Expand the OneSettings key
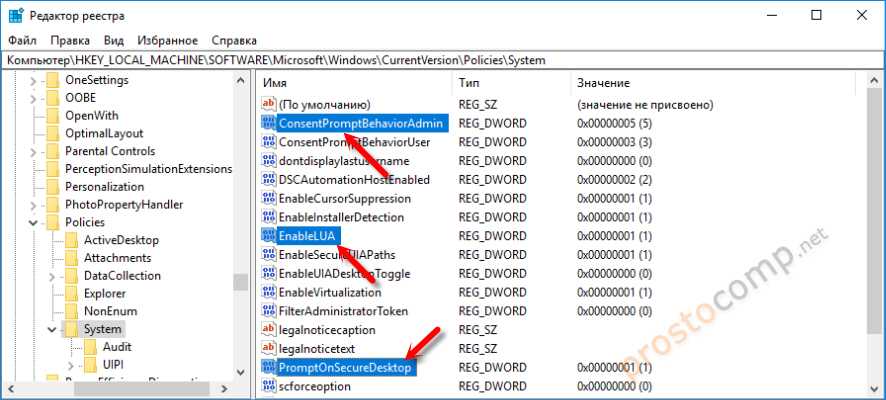Image resolution: width=886 pixels, height=400 pixels. (33, 79)
